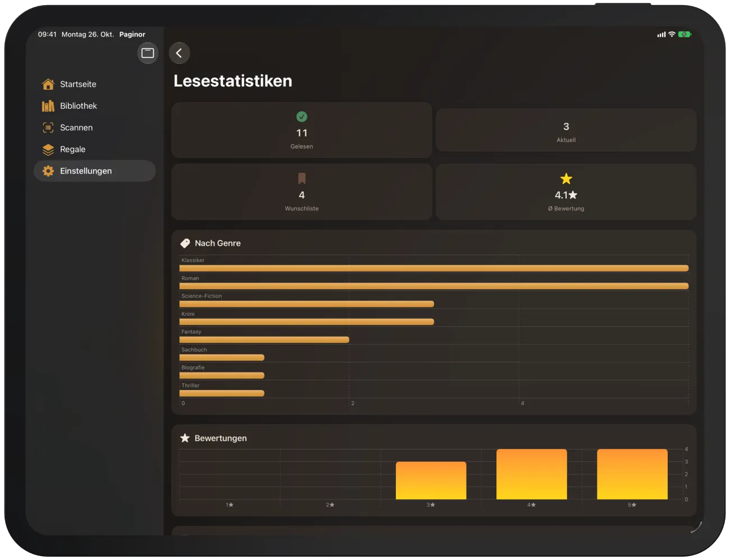This screenshot has height=560, width=730.
Task: Click the Fantasy genre bar
Action: 264,340
